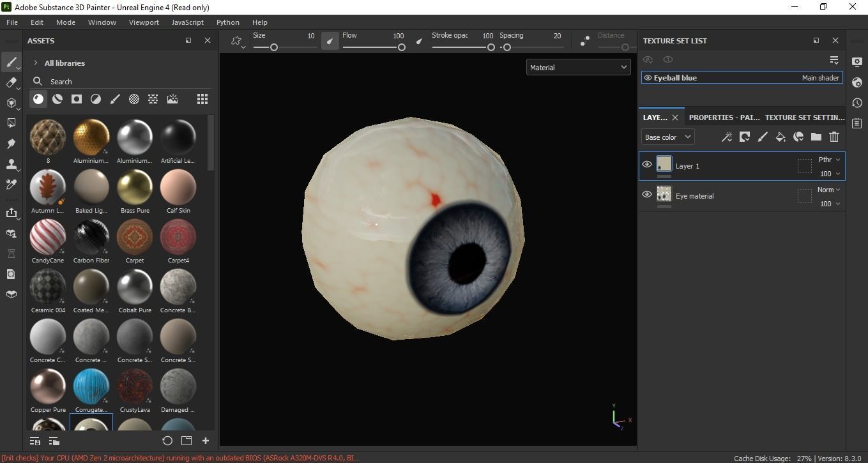Open the History panel icon
The width and height of the screenshot is (868, 463).
[x=857, y=103]
